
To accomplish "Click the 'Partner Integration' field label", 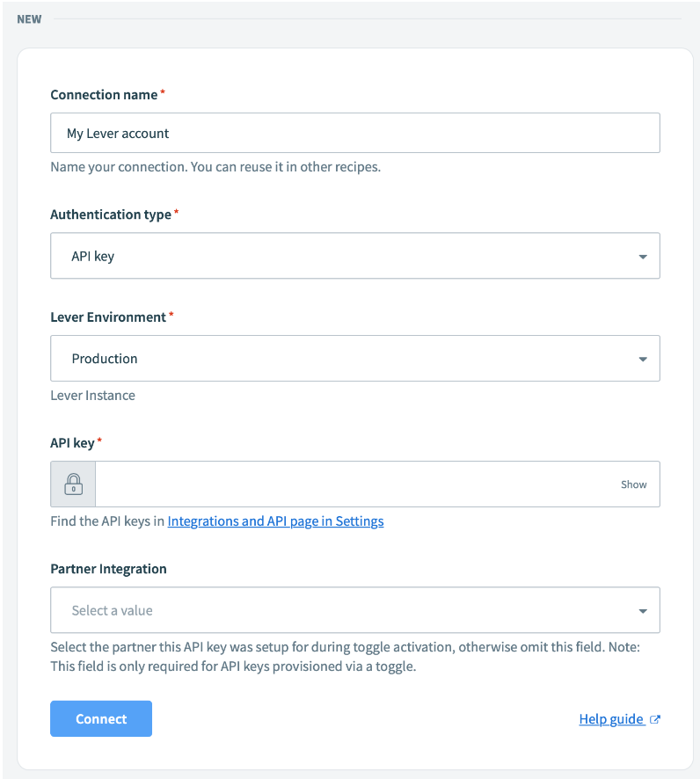I will 108,569.
